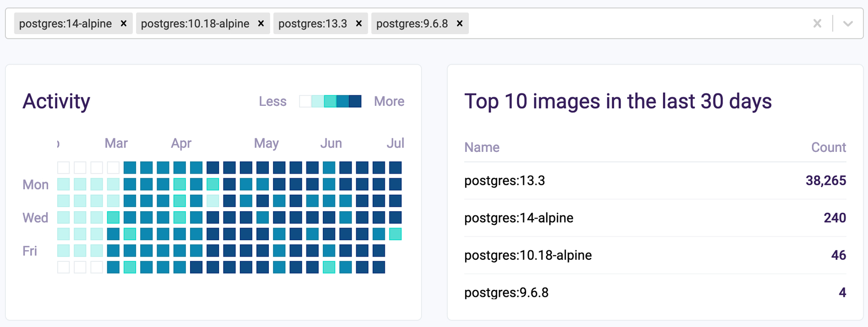This screenshot has height=327, width=868.
Task: Click the Mon weekday label
Action: [35, 185]
